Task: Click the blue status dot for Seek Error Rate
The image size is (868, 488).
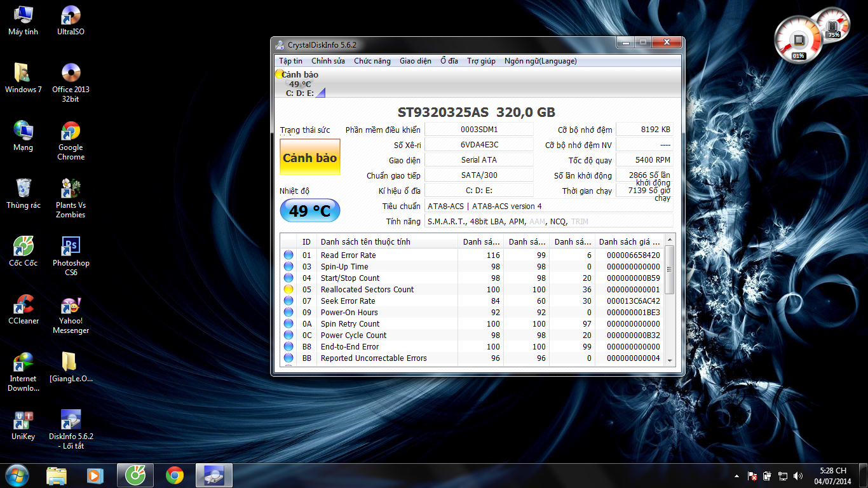Action: pos(288,301)
